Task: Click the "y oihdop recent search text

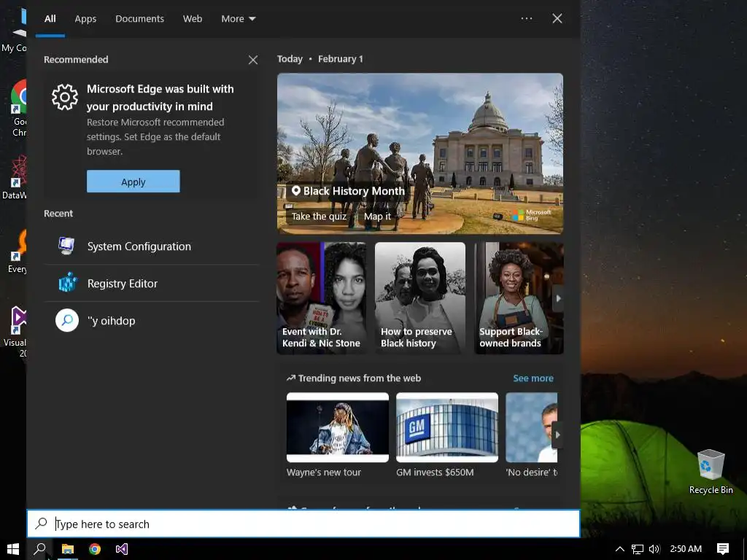Action: pyautogui.click(x=112, y=321)
